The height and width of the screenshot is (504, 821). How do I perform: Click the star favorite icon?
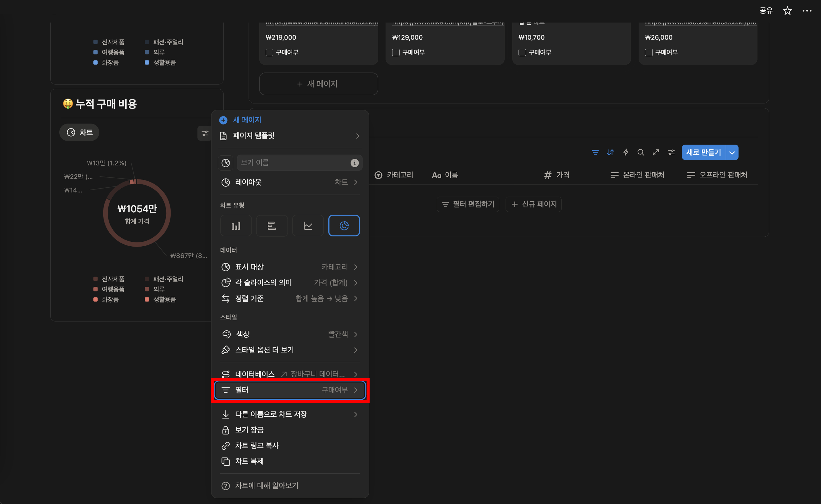point(787,11)
